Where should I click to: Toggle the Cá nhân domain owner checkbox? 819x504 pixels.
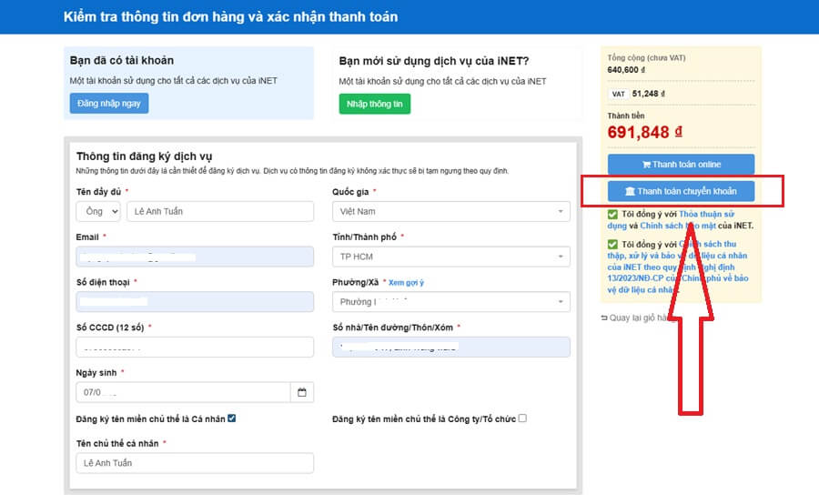tap(232, 418)
